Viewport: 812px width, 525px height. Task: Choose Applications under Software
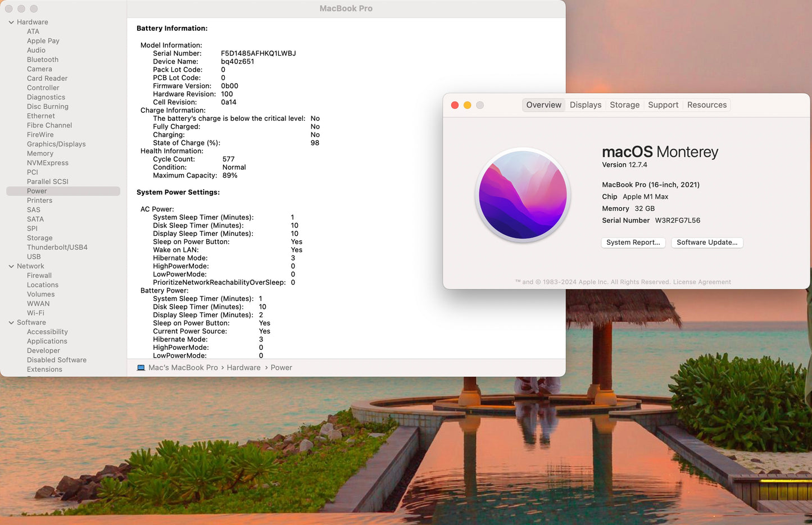point(47,341)
